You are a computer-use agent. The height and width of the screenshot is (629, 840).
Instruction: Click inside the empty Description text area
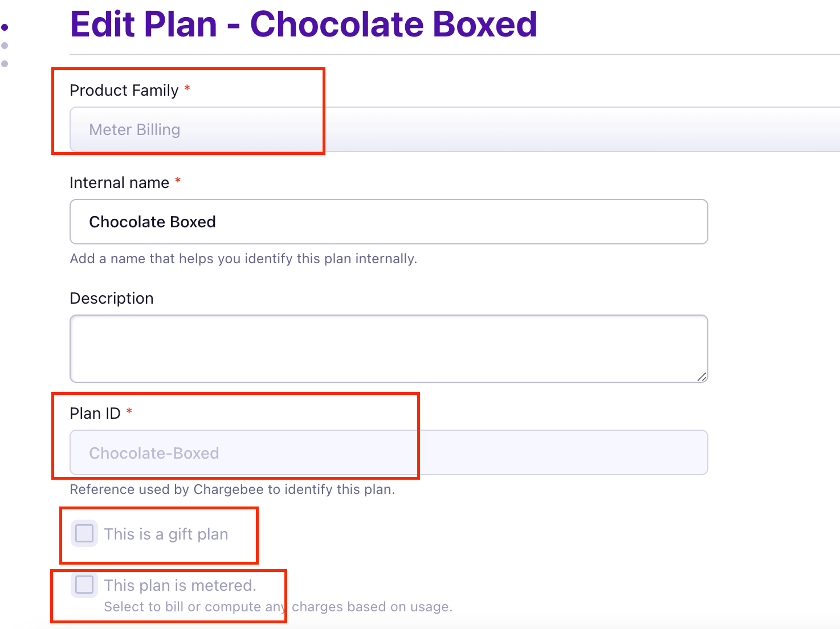tap(389, 349)
